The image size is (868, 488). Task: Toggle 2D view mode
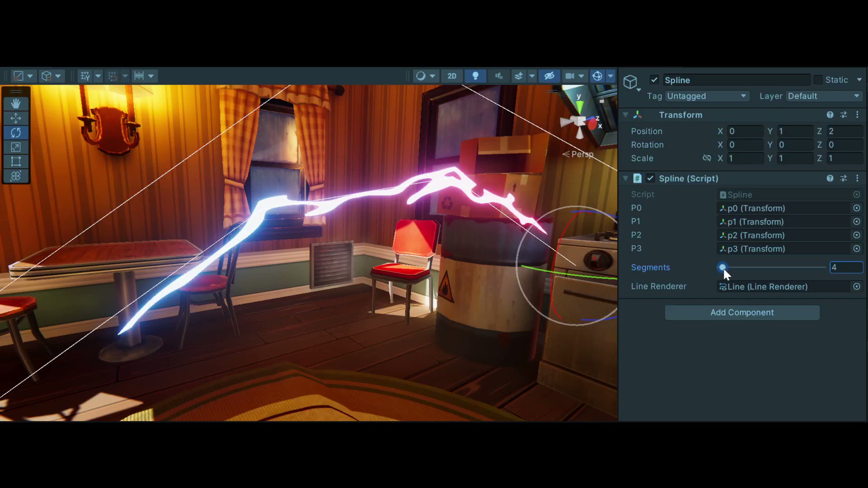coord(452,75)
